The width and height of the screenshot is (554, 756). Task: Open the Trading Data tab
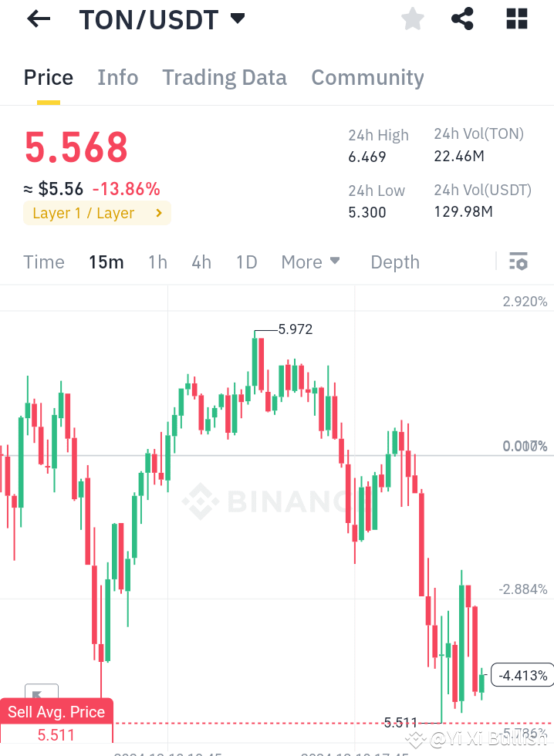click(x=224, y=77)
